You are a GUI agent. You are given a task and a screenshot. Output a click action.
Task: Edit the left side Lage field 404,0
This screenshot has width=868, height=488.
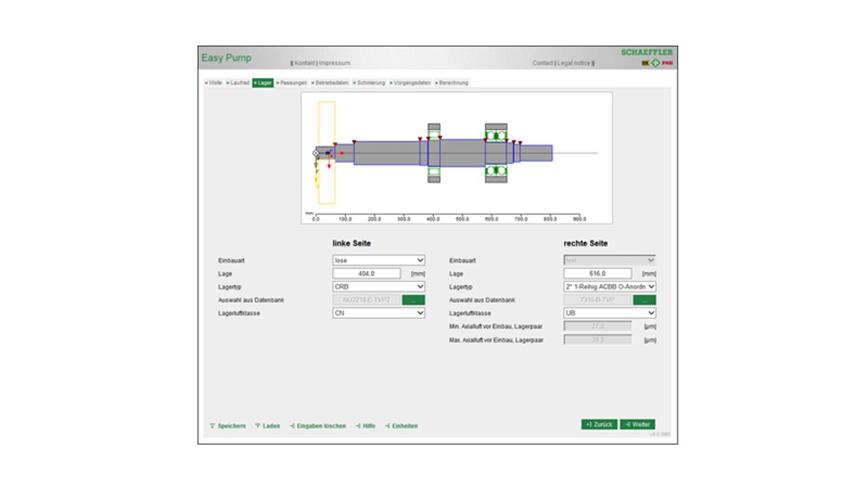[x=366, y=273]
